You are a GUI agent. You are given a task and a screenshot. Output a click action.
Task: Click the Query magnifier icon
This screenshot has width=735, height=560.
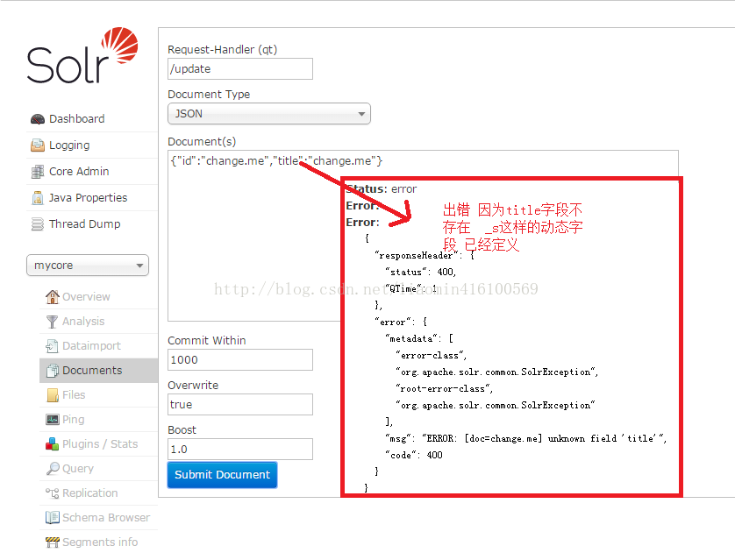(x=53, y=469)
